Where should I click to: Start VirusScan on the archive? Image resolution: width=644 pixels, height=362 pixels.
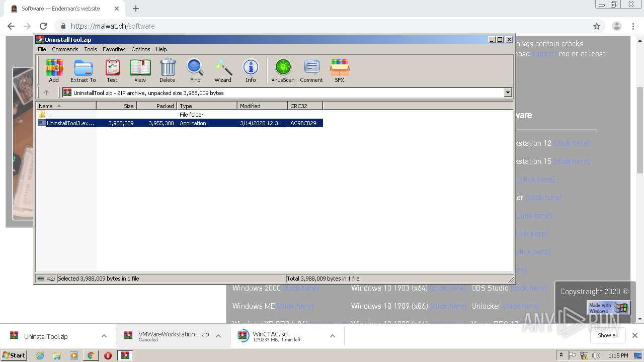tap(283, 70)
